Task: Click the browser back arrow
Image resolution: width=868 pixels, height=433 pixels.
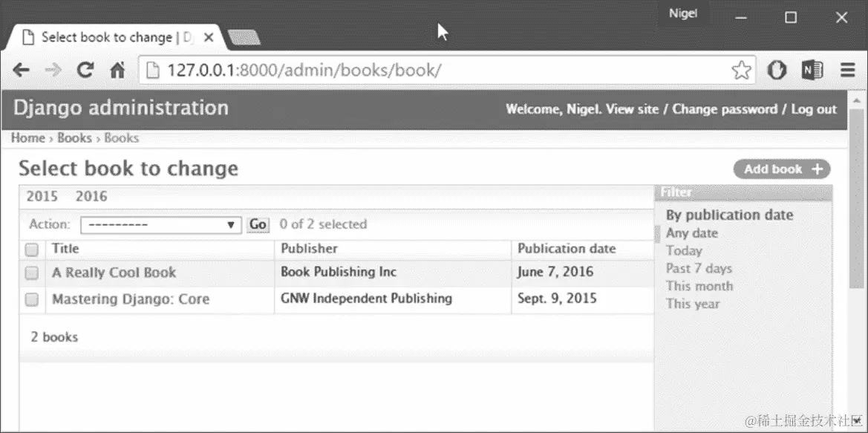Action: point(21,71)
